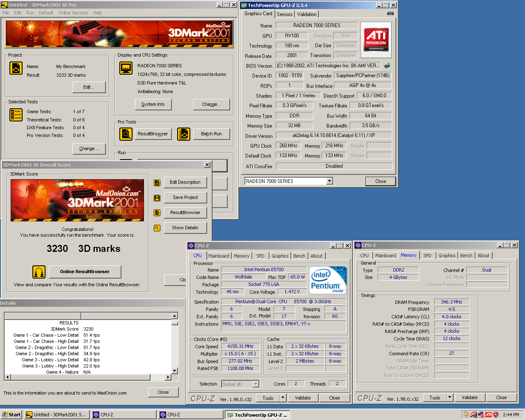Open Bench tab in left CPU-Z window
525x420 pixels.
[x=299, y=256]
